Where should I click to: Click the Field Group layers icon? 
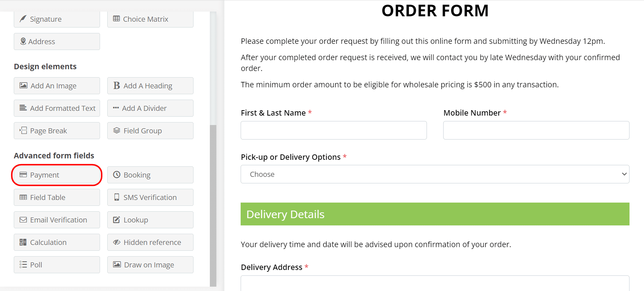pyautogui.click(x=117, y=130)
